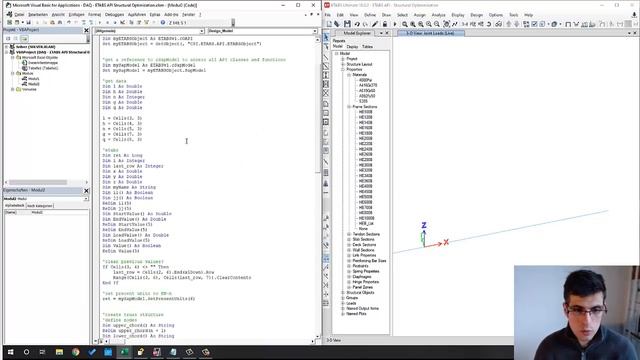
Task: Select the 4000Psi material item
Action: pos(365,80)
